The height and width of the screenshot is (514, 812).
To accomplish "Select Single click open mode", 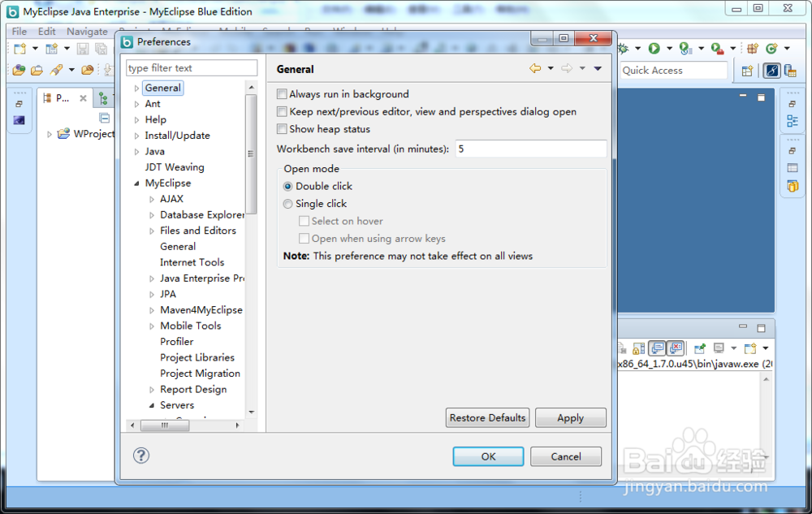I will click(x=288, y=204).
